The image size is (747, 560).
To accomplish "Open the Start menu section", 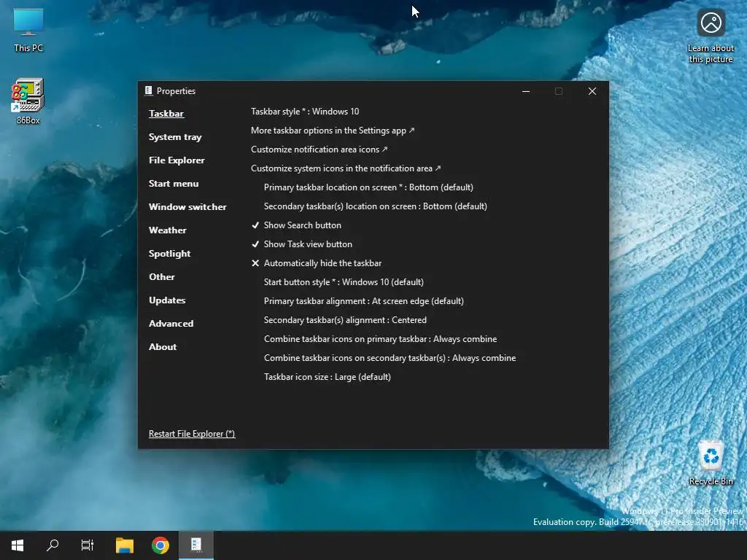I will [x=174, y=184].
